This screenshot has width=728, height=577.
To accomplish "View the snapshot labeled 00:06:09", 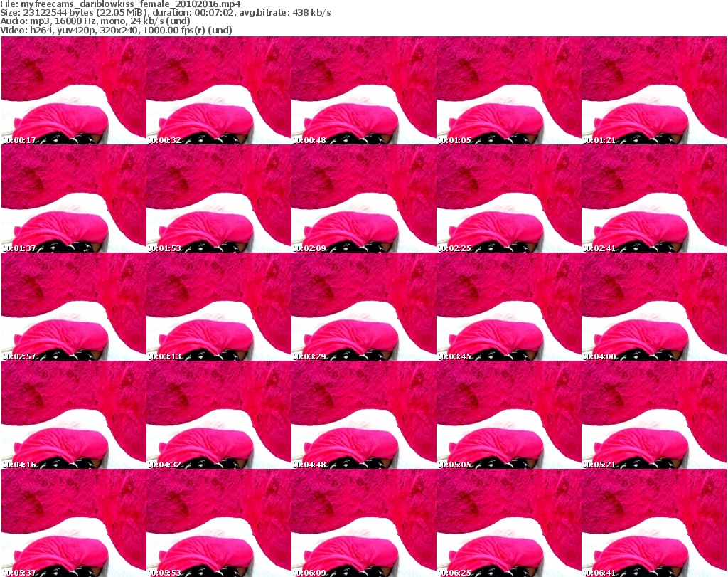I will tap(363, 523).
